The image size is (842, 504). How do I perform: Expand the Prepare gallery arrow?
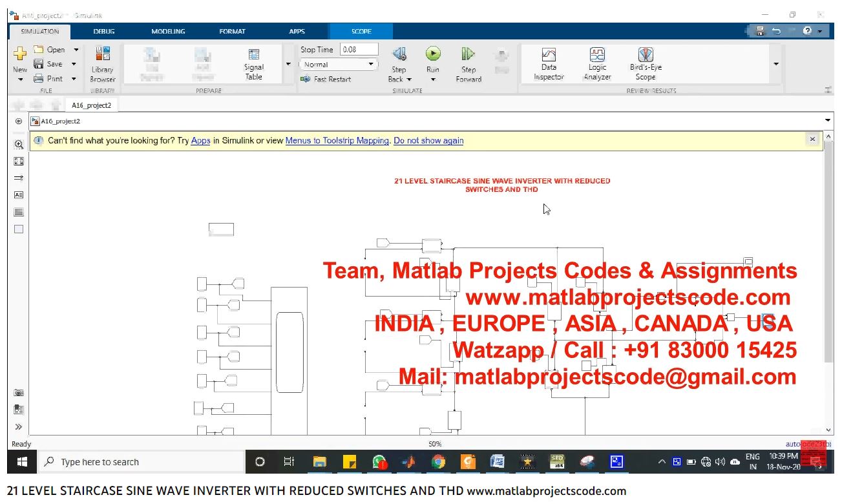pos(288,64)
